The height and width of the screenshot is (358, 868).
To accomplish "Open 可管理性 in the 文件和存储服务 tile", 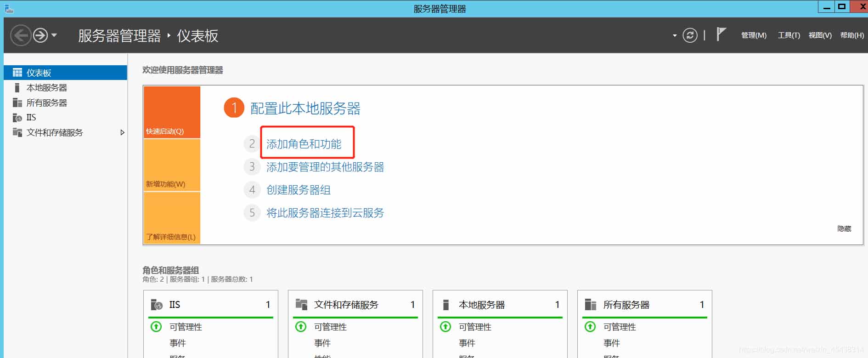I will [x=330, y=327].
